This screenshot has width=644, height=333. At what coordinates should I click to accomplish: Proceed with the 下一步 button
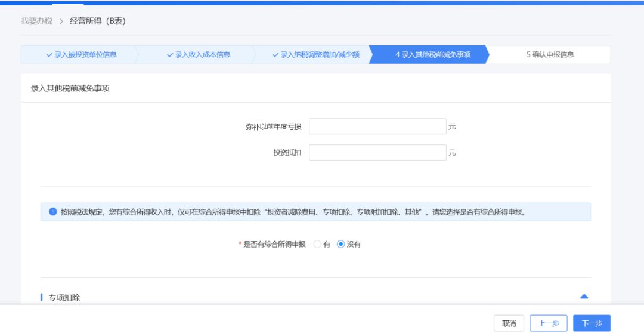pyautogui.click(x=592, y=323)
